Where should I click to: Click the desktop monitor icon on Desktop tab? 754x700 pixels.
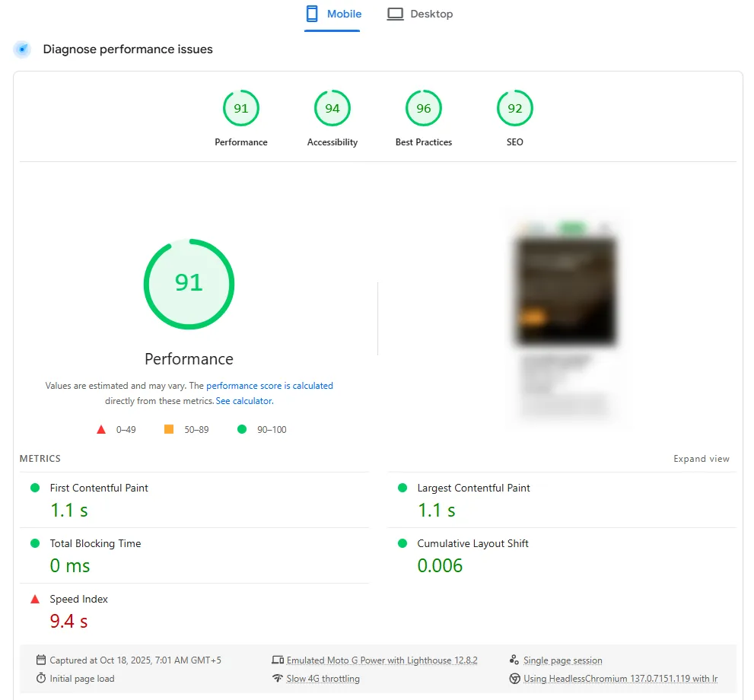coord(395,13)
